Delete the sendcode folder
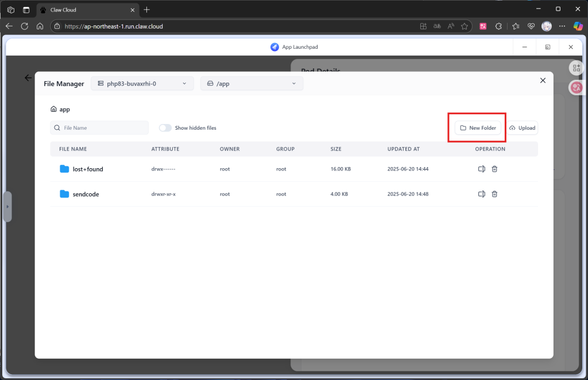 pos(494,194)
